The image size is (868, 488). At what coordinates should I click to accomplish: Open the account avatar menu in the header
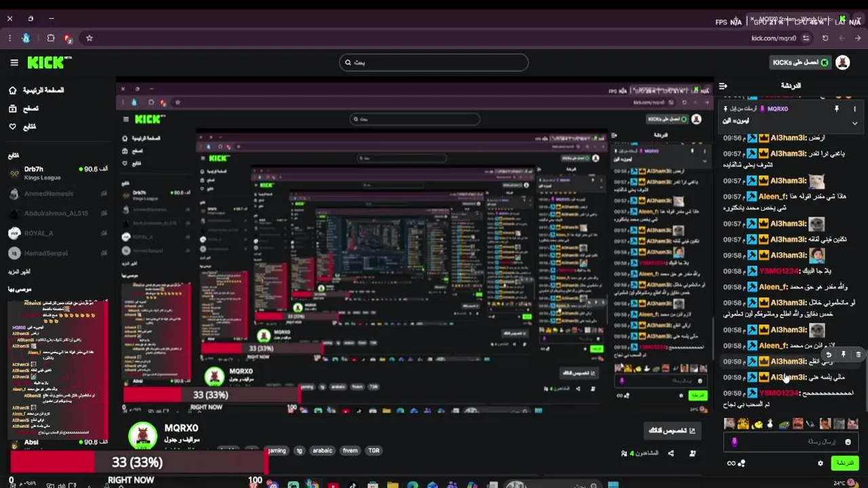pos(843,62)
